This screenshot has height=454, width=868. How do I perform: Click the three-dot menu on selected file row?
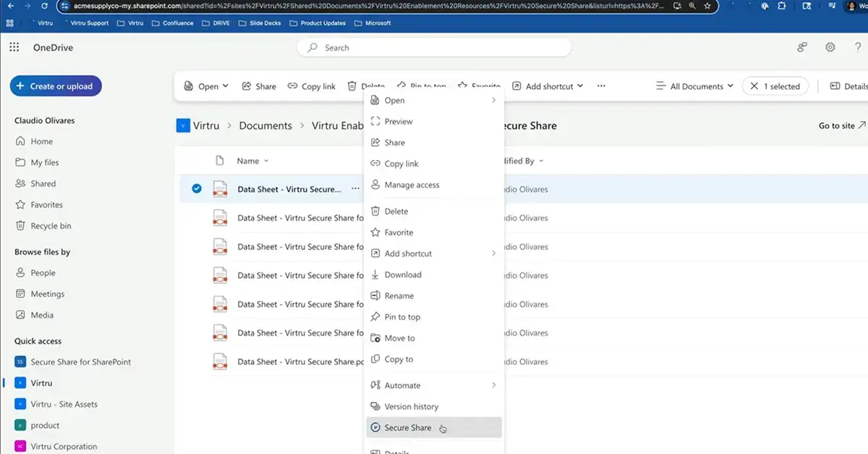[x=354, y=189]
